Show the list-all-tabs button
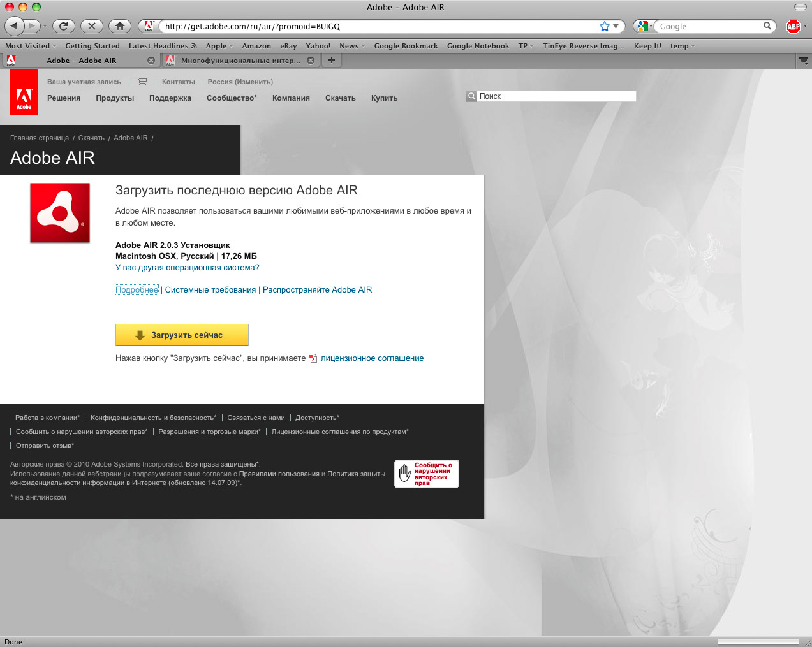Viewport: 812px width, 647px height. pos(804,61)
